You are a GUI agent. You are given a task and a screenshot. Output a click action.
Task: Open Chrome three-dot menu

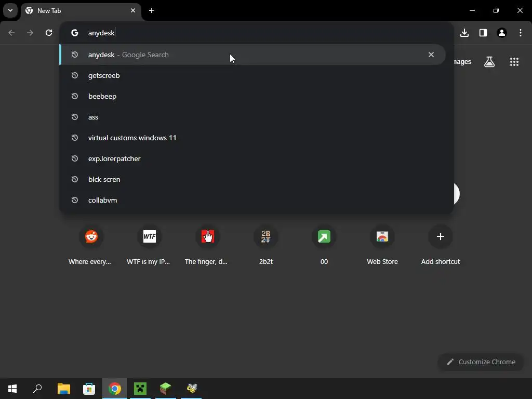coord(521,33)
